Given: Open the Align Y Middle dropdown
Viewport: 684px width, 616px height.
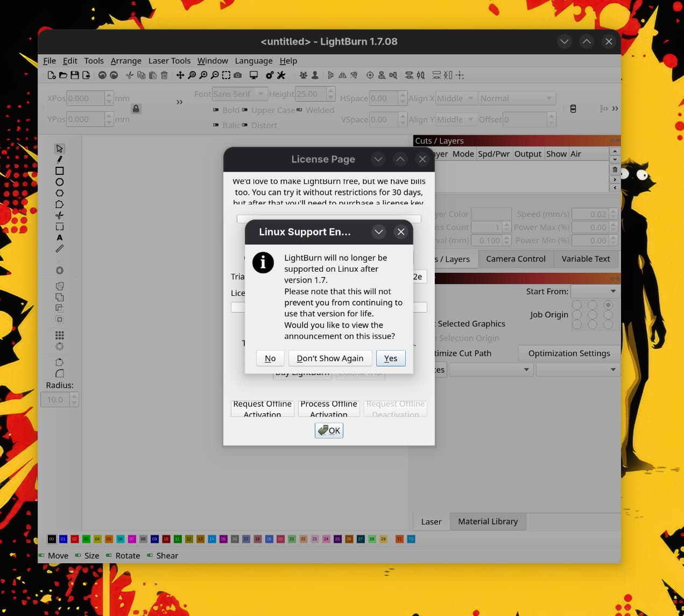Looking at the screenshot, I should click(456, 119).
